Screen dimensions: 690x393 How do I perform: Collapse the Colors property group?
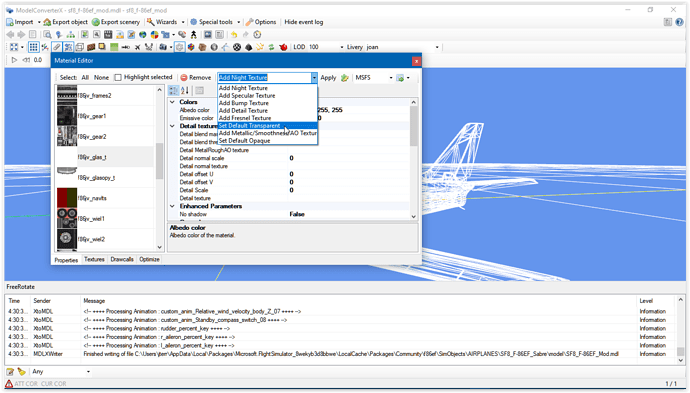[172, 102]
